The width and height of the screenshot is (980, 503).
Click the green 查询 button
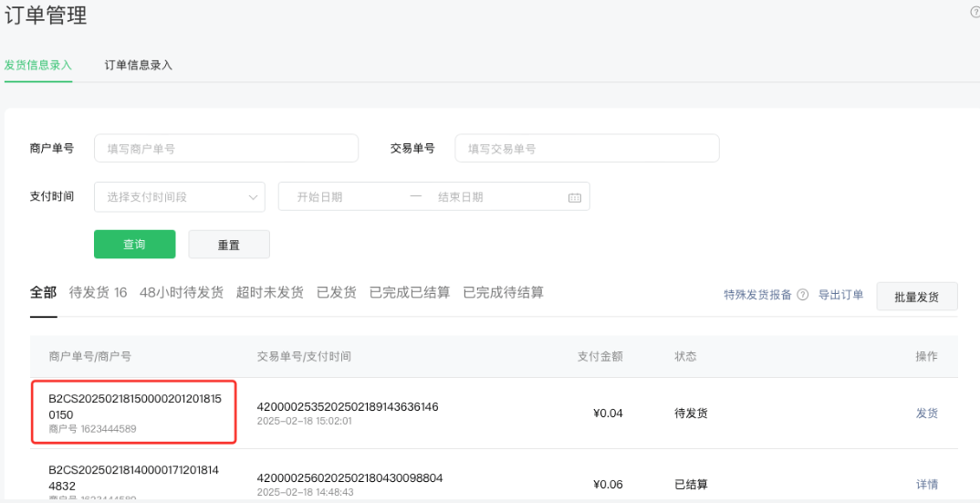(134, 245)
